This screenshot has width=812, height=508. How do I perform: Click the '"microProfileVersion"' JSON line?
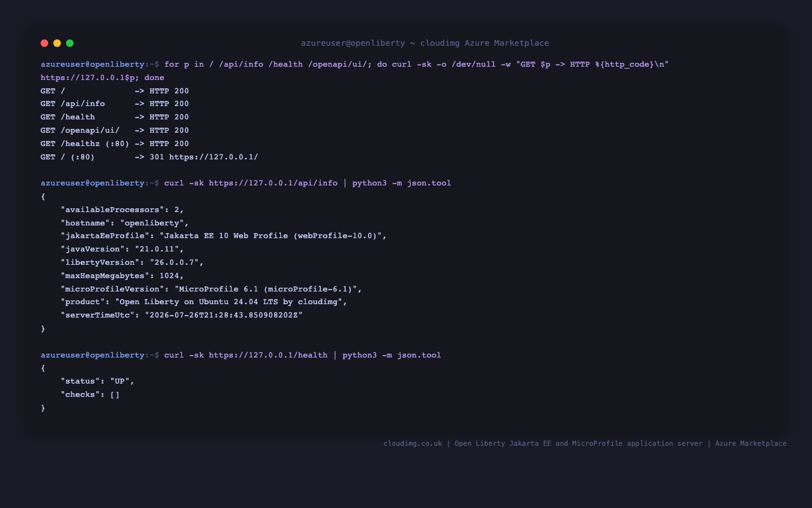coord(211,289)
